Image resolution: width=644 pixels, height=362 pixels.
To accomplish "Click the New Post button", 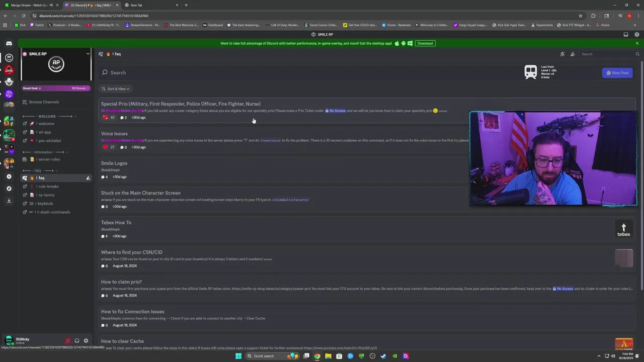I will [x=617, y=73].
